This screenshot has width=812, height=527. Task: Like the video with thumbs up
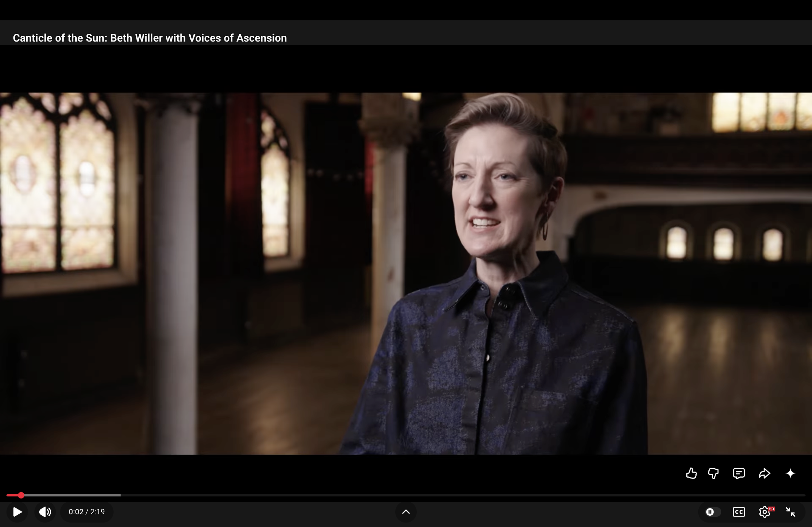coord(691,473)
